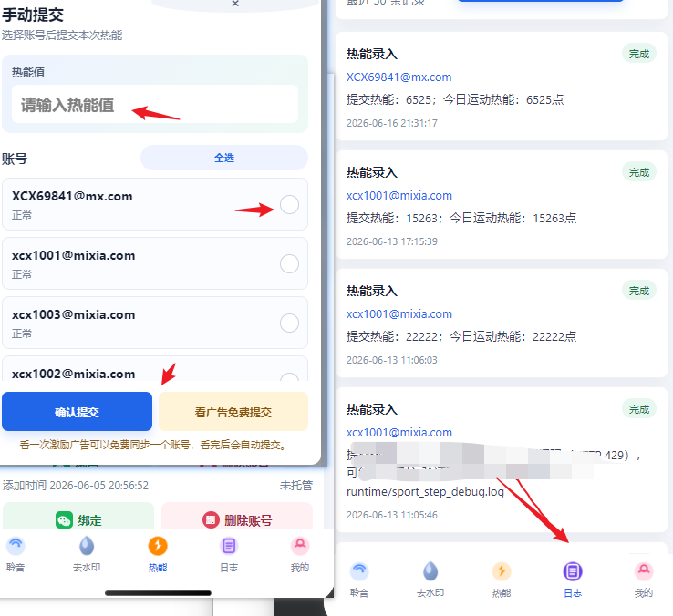Click the 手动提交 dialog title
673x616 pixels.
[x=33, y=15]
